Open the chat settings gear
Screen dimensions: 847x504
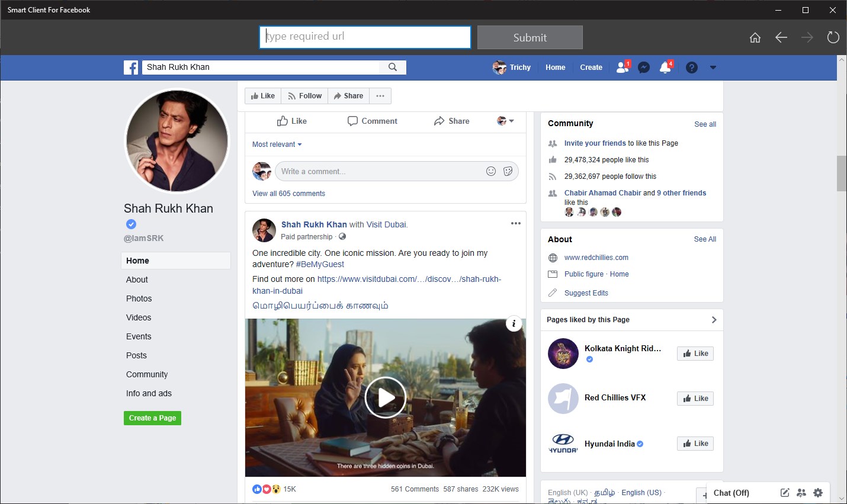pyautogui.click(x=818, y=493)
